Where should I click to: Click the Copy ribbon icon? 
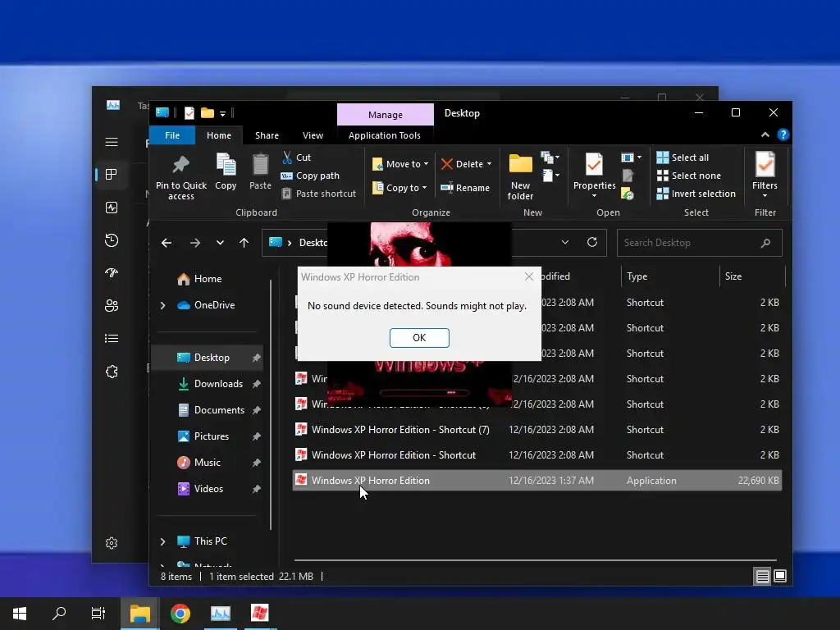(226, 165)
